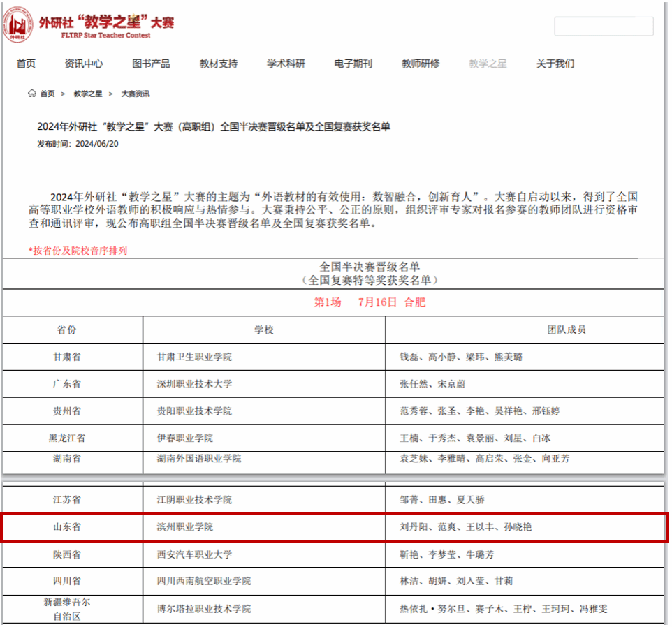
Task: Open the 关于我们 navigation item
Action: (555, 64)
